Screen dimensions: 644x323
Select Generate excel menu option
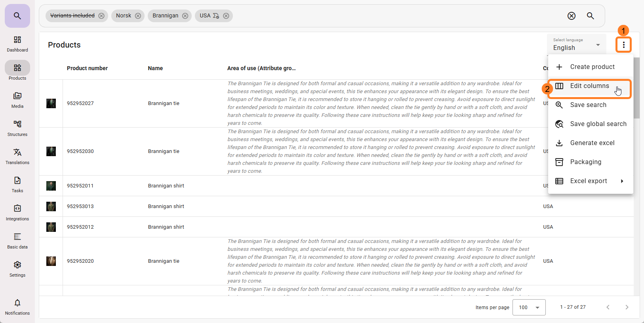[592, 143]
